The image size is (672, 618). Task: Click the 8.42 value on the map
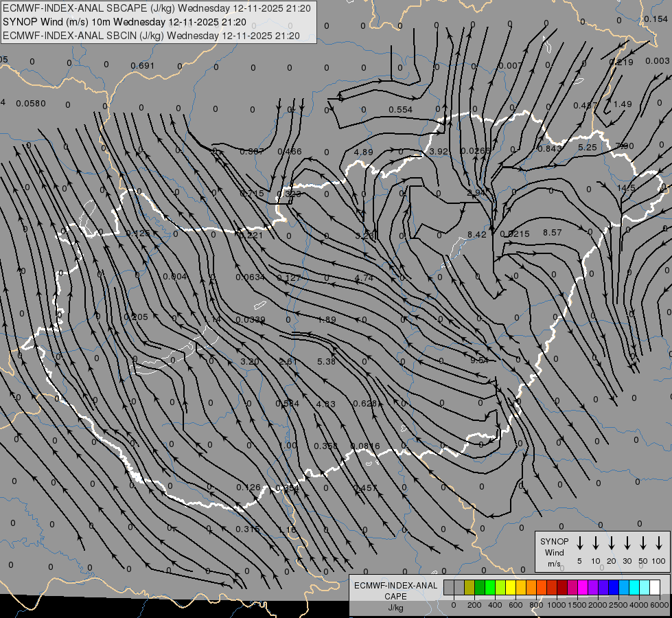click(476, 235)
